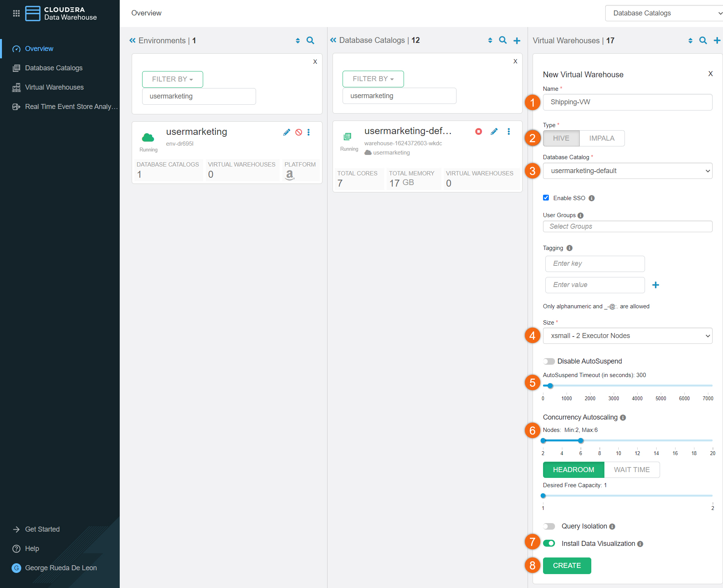The height and width of the screenshot is (588, 723).
Task: Open George Rueda De Leon profile
Action: tap(61, 568)
